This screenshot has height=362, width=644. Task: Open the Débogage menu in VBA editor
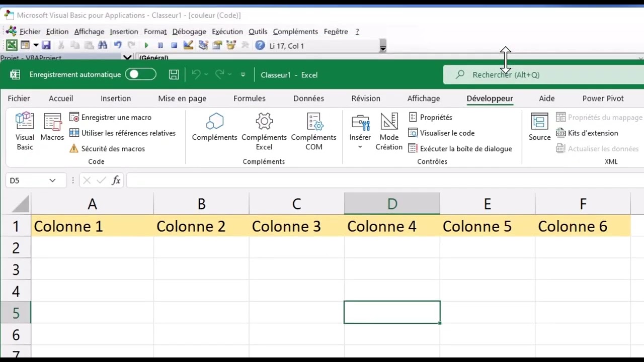point(189,31)
